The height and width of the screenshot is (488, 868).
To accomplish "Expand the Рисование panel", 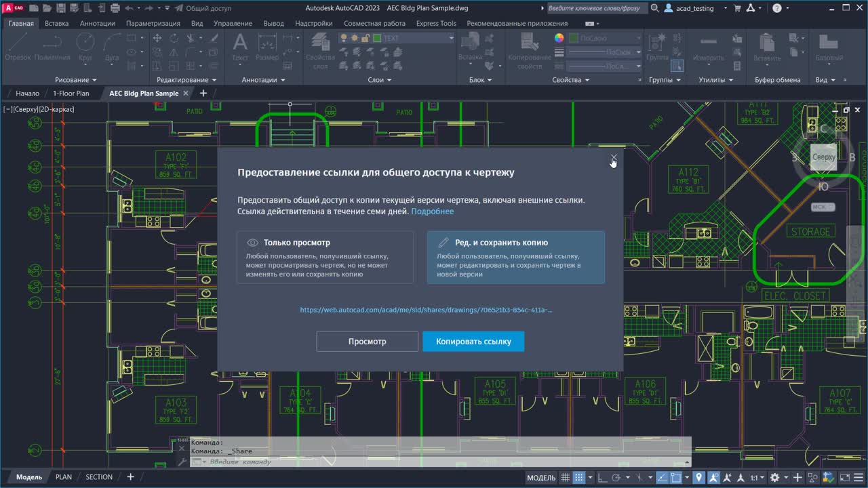I will [76, 80].
